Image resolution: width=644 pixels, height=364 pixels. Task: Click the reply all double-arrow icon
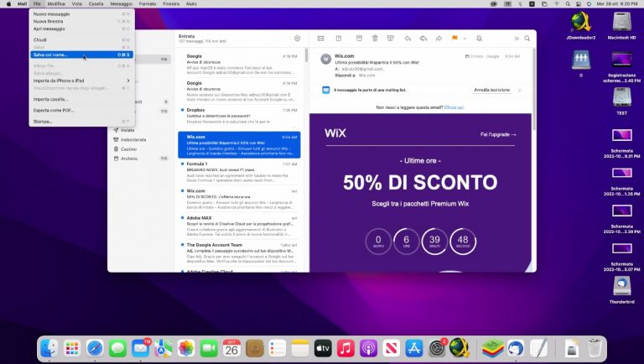pos(423,39)
